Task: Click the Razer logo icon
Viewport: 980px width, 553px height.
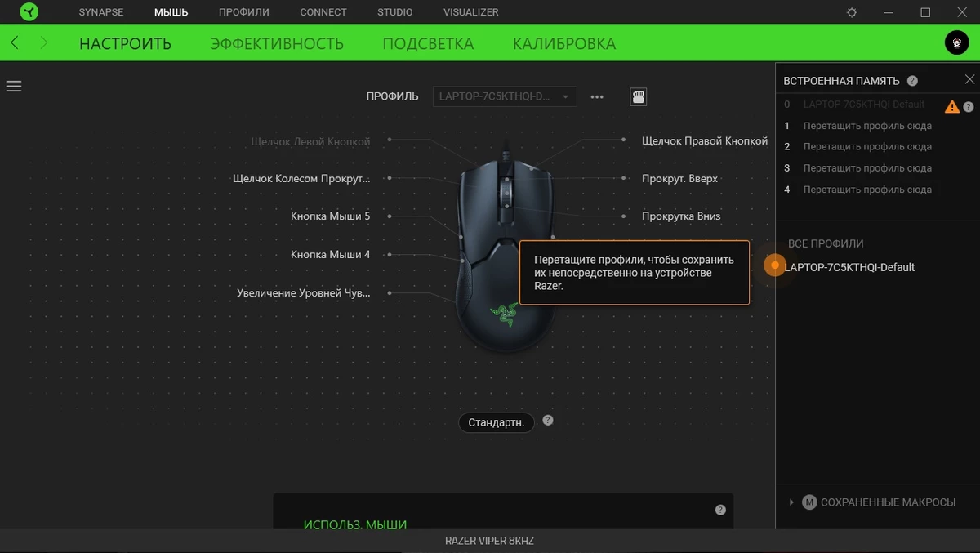Action: click(29, 12)
